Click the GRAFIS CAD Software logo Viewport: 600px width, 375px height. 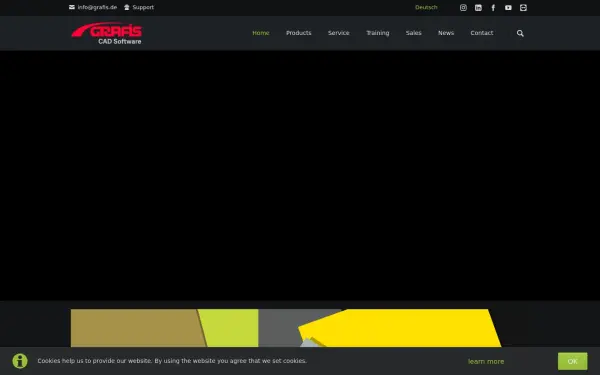[x=107, y=33]
